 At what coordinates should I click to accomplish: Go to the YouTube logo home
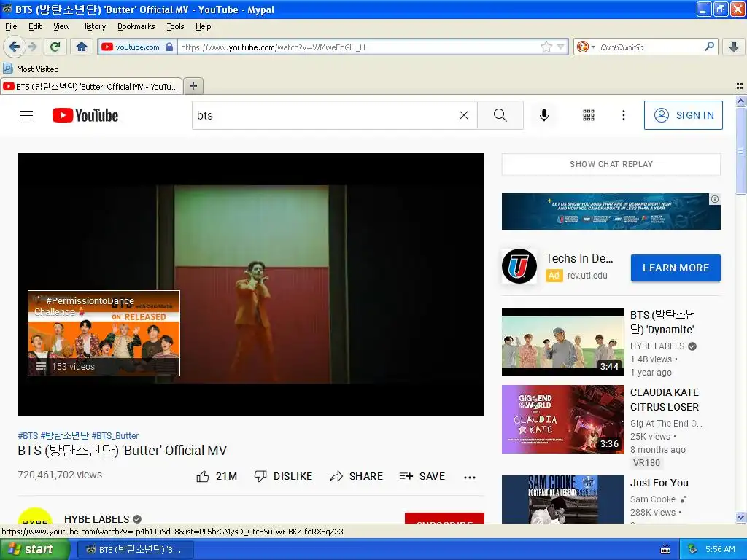[x=85, y=115]
